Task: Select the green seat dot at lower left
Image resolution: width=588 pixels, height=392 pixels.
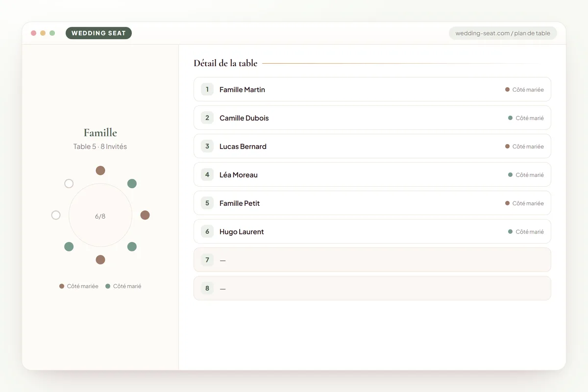Action: click(69, 246)
